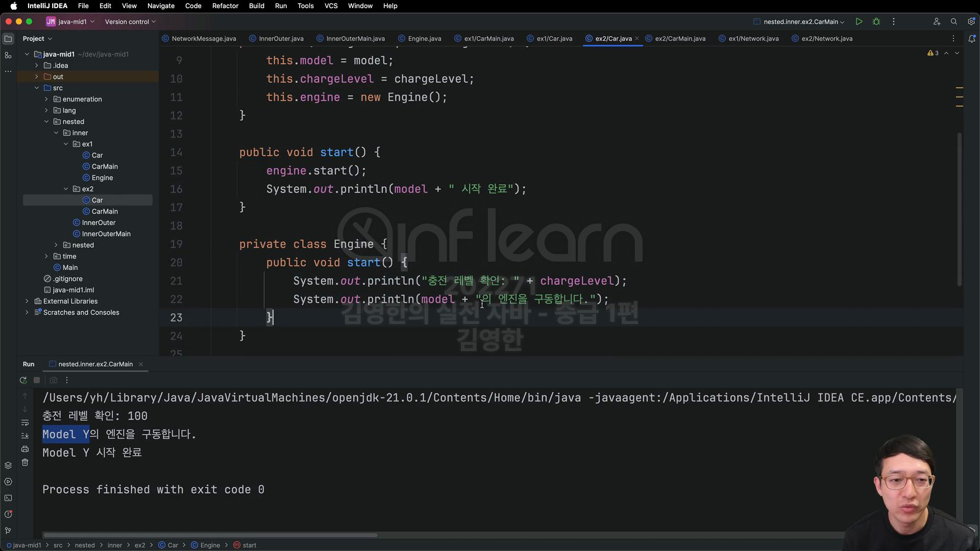Click start in the bottom breadcrumb
980x551 pixels.
tap(245, 545)
